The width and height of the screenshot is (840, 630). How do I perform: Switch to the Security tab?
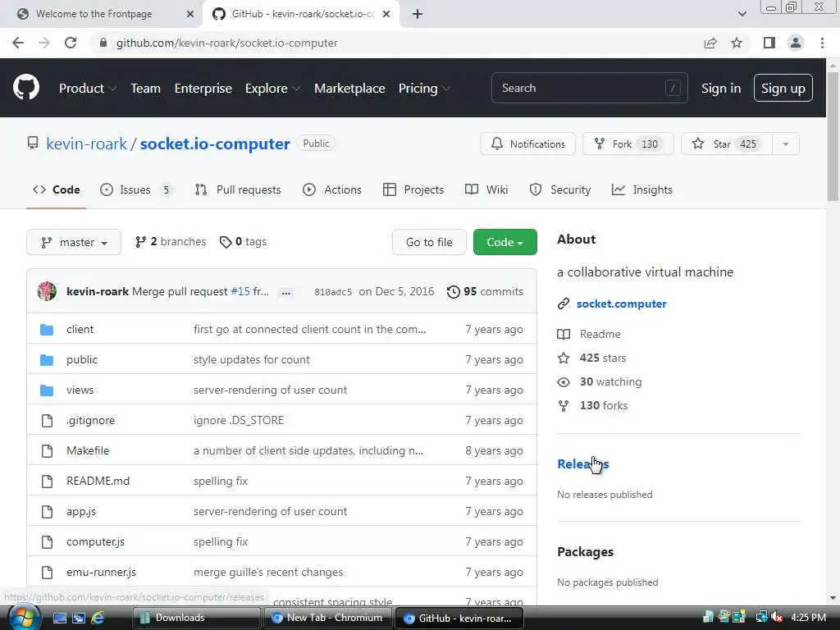[559, 189]
